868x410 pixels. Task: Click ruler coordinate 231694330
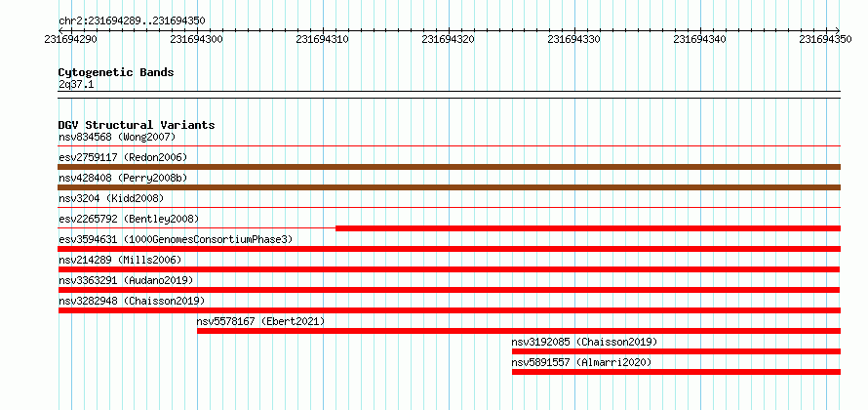point(574,40)
